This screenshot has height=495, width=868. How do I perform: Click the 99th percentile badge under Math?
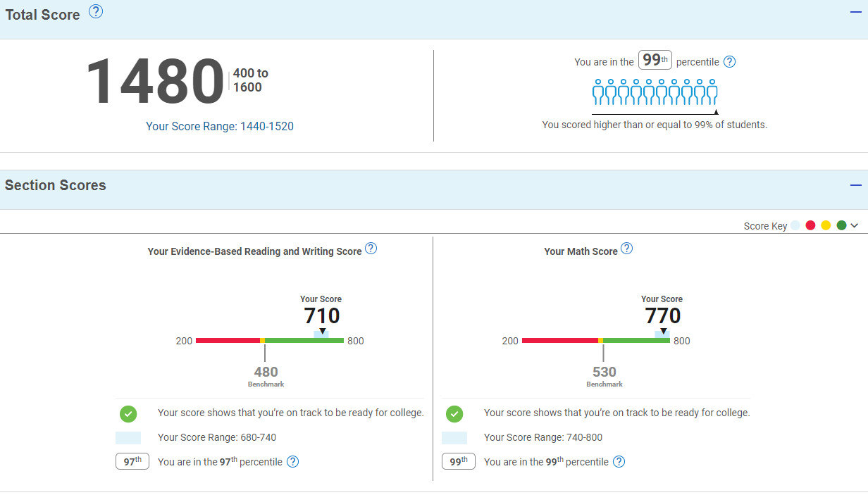tap(459, 462)
